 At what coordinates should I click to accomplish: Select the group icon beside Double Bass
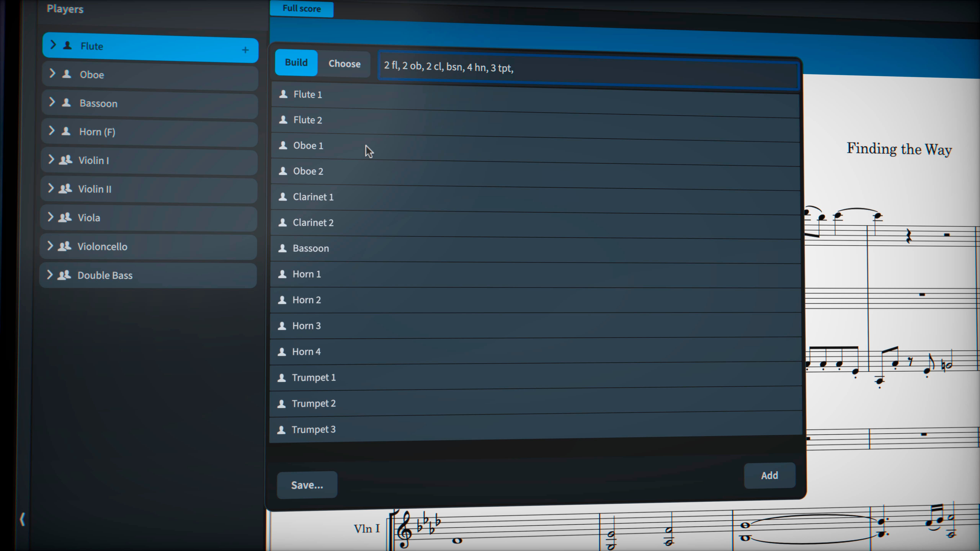click(64, 275)
